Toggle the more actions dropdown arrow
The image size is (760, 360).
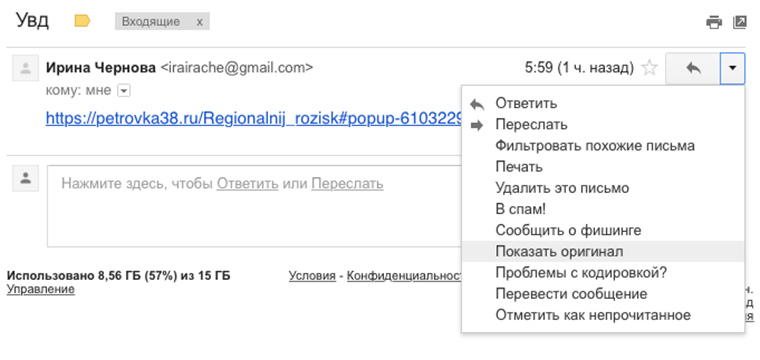tap(732, 68)
